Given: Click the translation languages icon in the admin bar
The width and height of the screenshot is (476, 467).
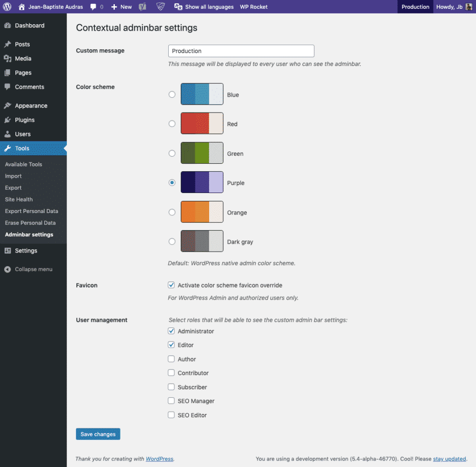Looking at the screenshot, I should click(178, 7).
